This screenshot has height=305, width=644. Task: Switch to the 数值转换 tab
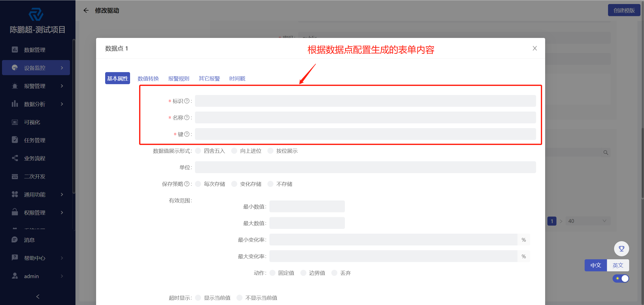coord(148,78)
